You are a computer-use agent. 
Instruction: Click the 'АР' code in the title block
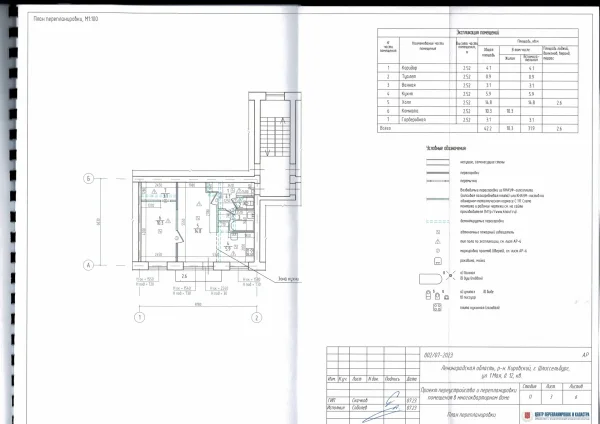coord(585,355)
